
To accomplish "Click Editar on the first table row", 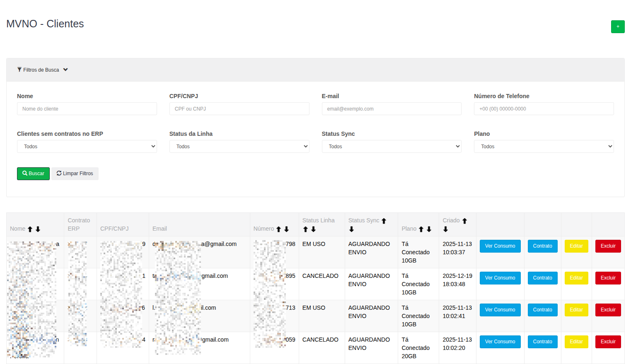I will 576,246.
